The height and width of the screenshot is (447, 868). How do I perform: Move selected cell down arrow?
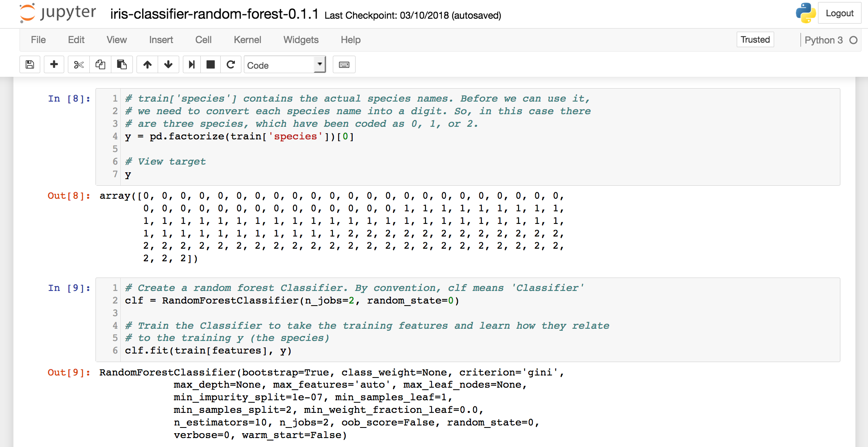point(169,65)
